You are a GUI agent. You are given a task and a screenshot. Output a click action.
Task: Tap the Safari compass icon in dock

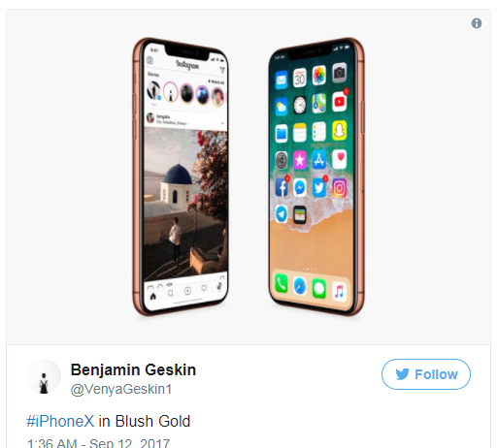300,286
